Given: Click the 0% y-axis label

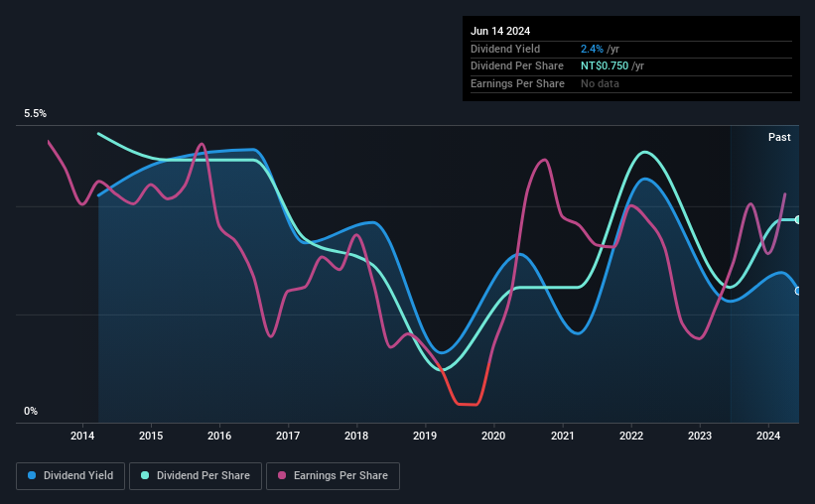Looking at the screenshot, I should 31,411.
